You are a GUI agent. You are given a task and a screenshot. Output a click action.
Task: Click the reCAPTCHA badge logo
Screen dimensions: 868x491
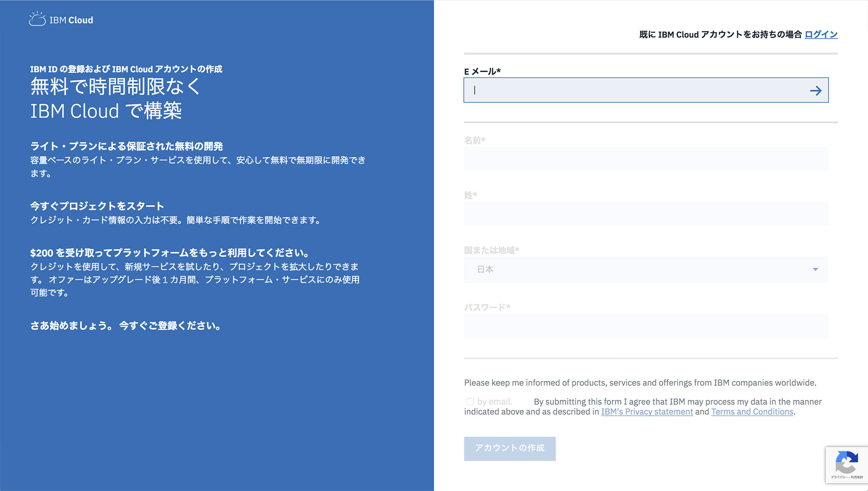coord(847,462)
